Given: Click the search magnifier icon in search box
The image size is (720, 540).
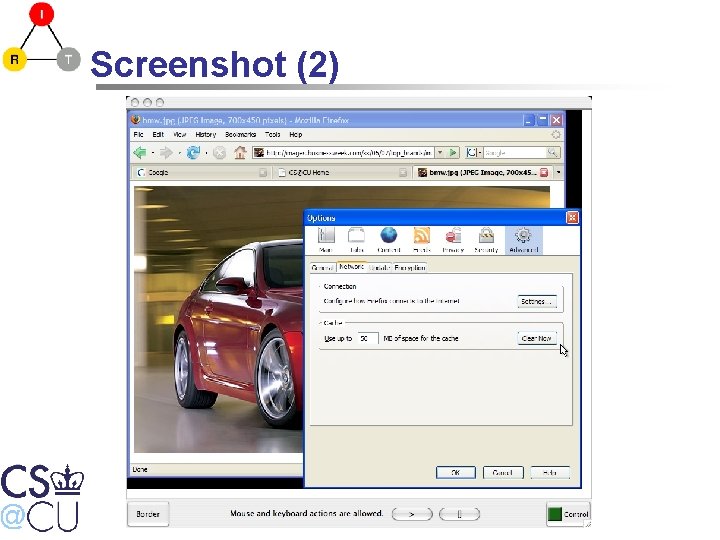Looking at the screenshot, I should [552, 152].
